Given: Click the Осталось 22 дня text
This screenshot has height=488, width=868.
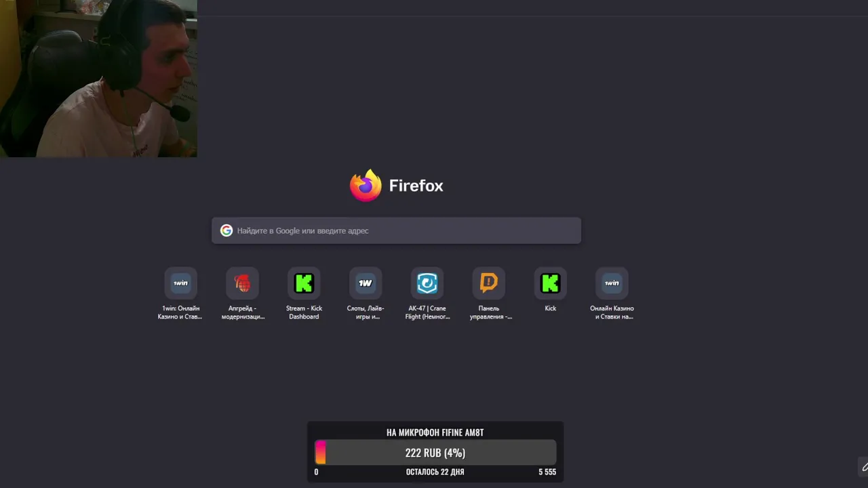Looking at the screenshot, I should (435, 472).
